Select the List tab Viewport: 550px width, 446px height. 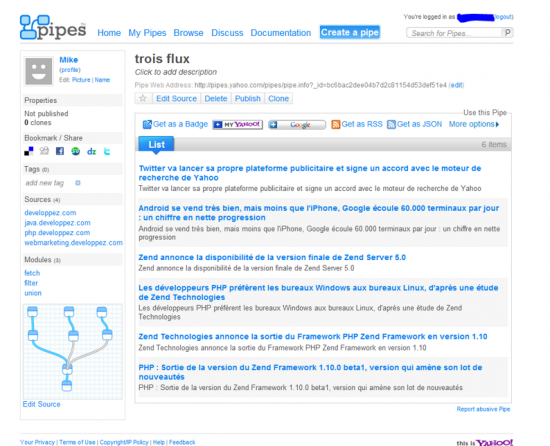point(156,144)
